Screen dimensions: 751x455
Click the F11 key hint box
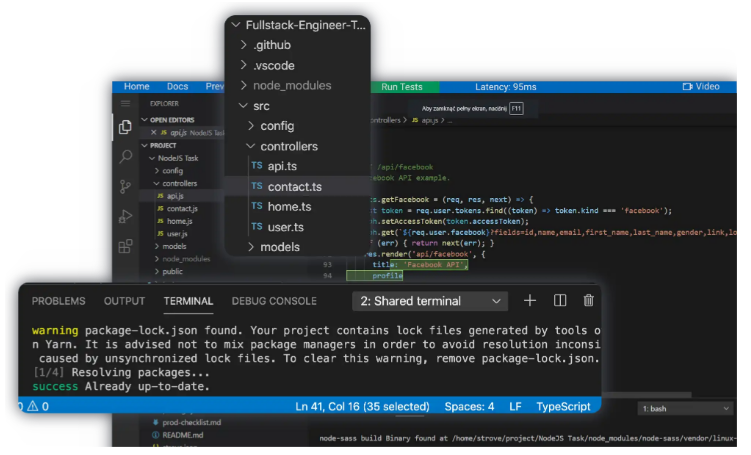(x=516, y=109)
